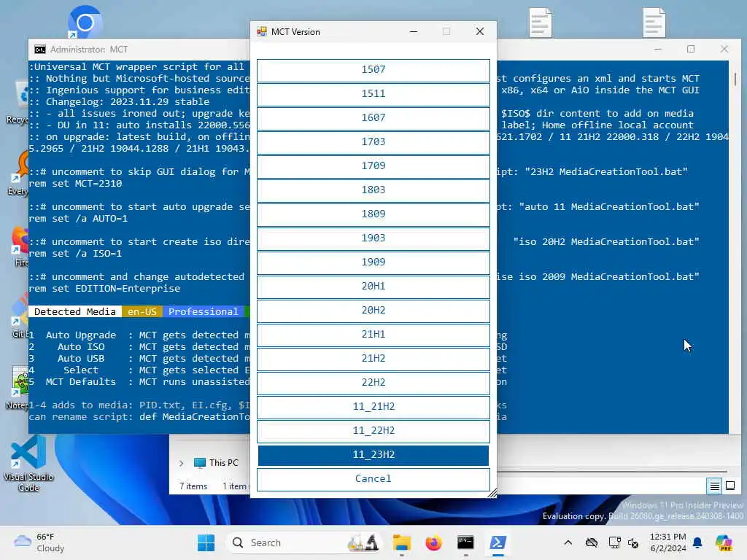Open Visual Studio Code desktop shortcut

[x=28, y=464]
